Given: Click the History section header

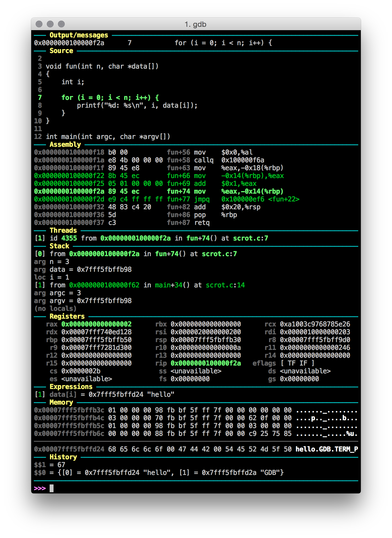Looking at the screenshot, I should (63, 457).
